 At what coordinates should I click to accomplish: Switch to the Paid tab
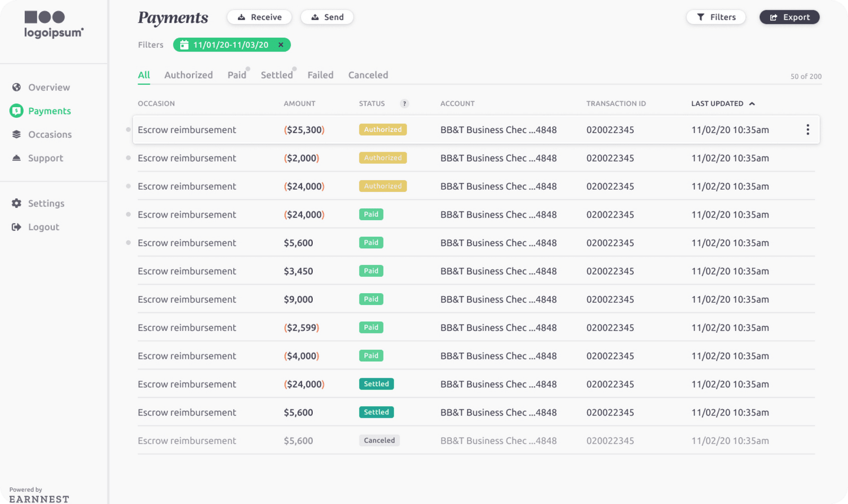point(237,75)
